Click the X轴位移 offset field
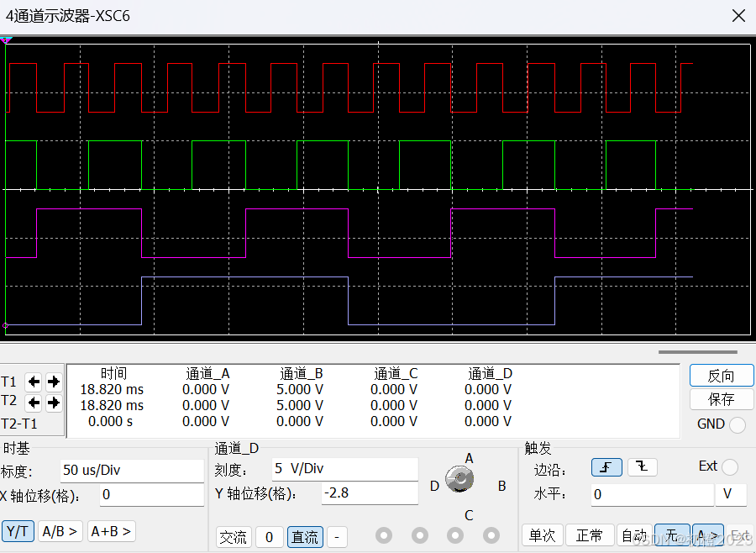 [152, 495]
